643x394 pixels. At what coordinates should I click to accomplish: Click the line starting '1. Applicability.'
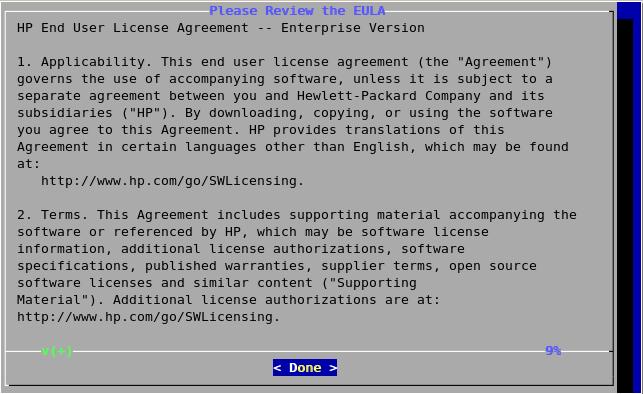click(285, 62)
